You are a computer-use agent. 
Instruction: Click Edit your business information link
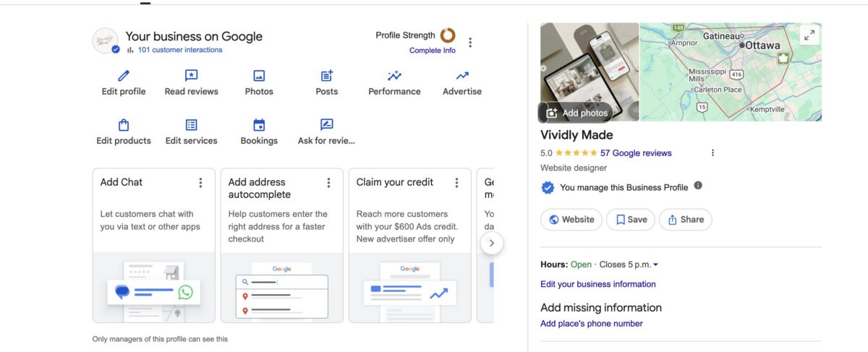pyautogui.click(x=598, y=284)
